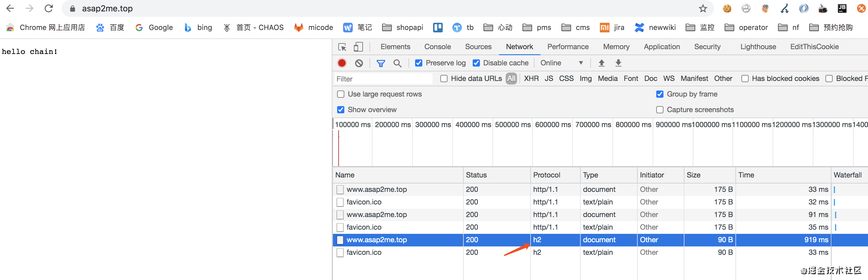Toggle Disable cache checkbox
The height and width of the screenshot is (280, 868).
point(476,63)
